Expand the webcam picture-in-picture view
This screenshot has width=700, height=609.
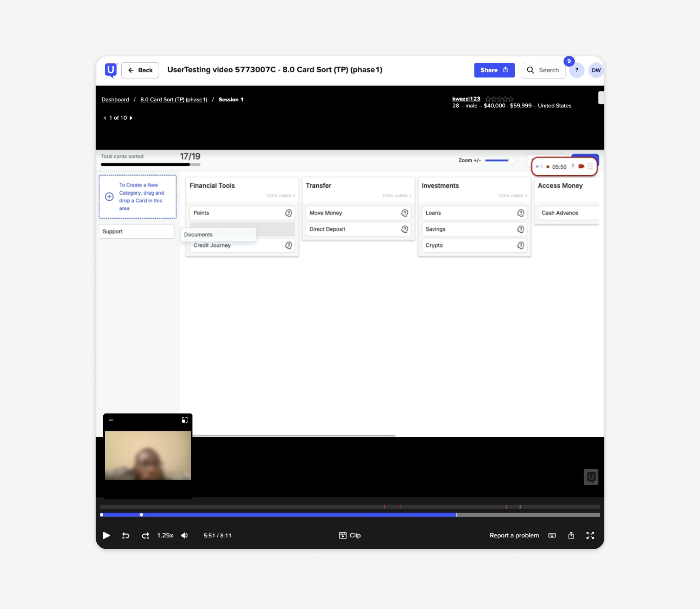[x=184, y=420]
